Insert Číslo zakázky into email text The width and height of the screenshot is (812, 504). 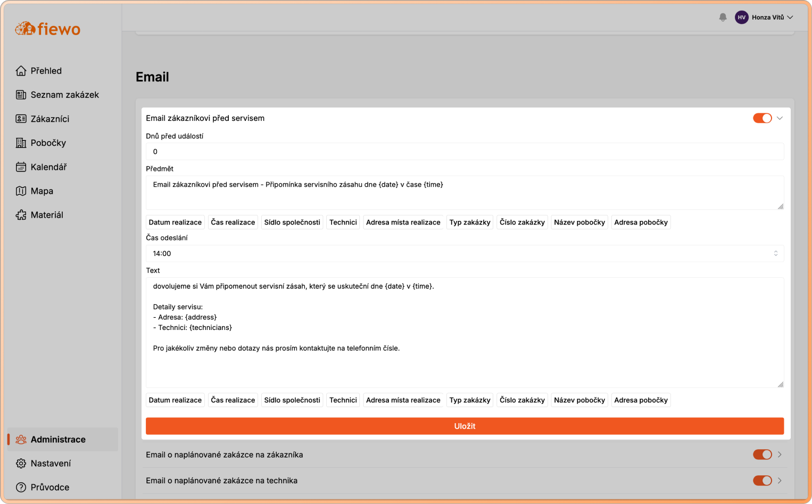click(x=522, y=400)
